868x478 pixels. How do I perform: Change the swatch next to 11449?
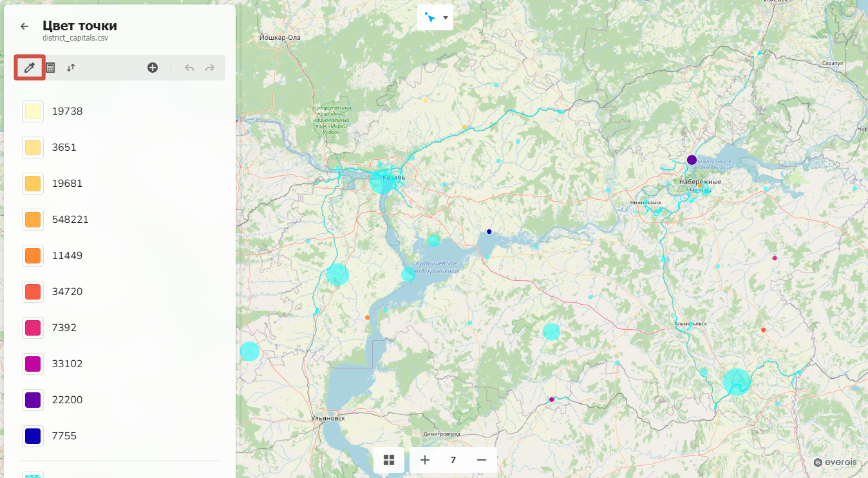[33, 256]
